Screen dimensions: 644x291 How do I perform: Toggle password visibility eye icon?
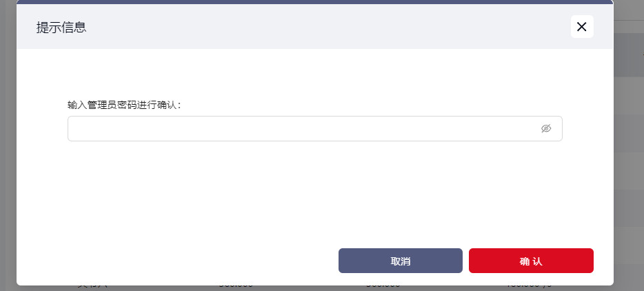[546, 128]
